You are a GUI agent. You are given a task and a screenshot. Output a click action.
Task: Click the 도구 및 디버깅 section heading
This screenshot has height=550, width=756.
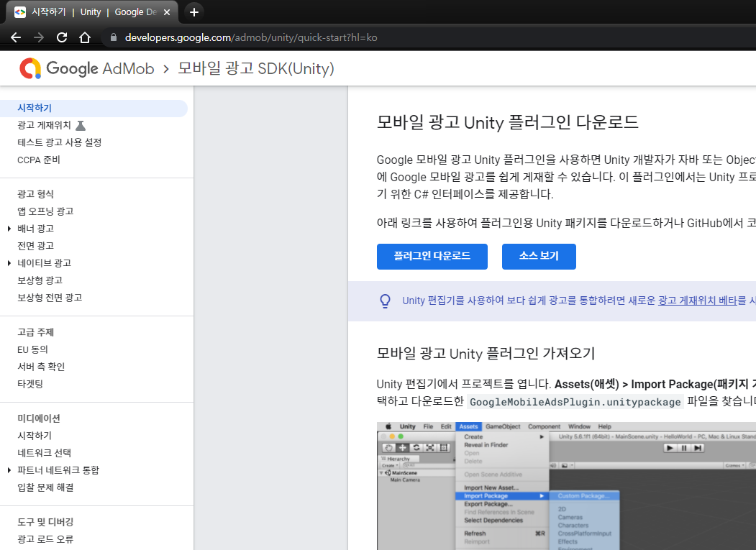click(x=45, y=522)
